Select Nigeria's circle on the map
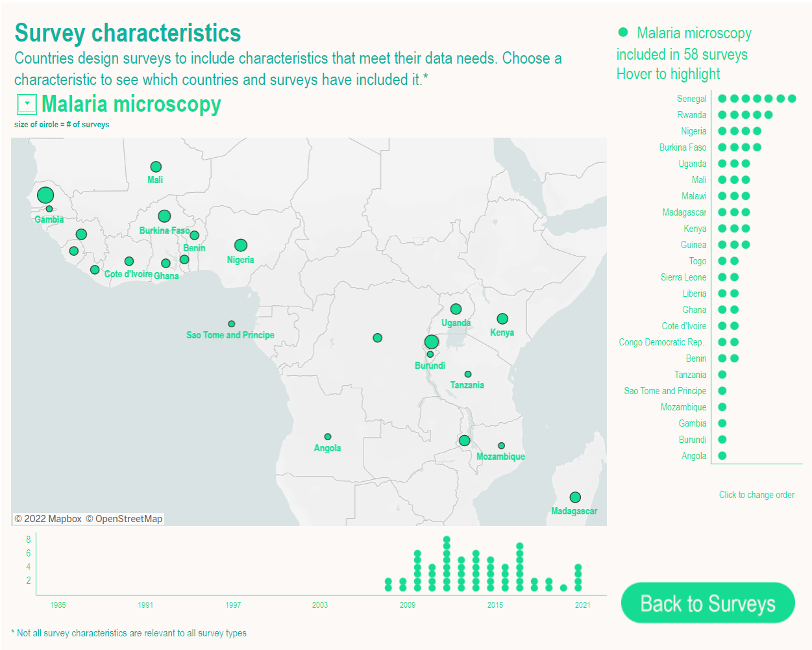This screenshot has width=812, height=650. pos(240,245)
